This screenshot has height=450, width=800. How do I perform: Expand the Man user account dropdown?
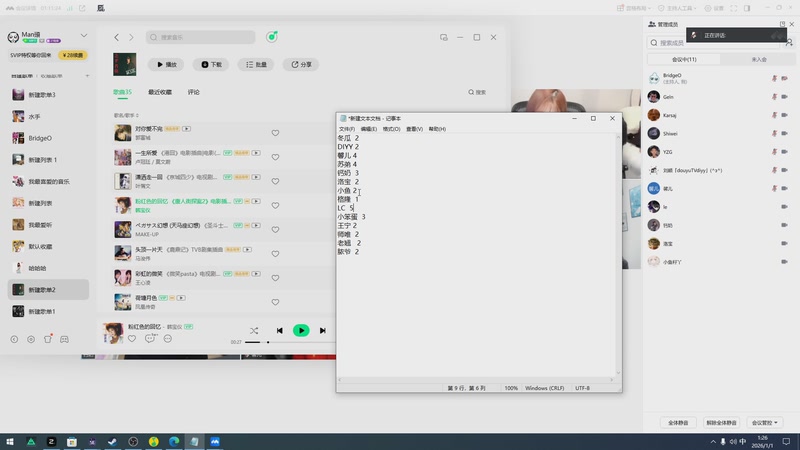[x=84, y=36]
